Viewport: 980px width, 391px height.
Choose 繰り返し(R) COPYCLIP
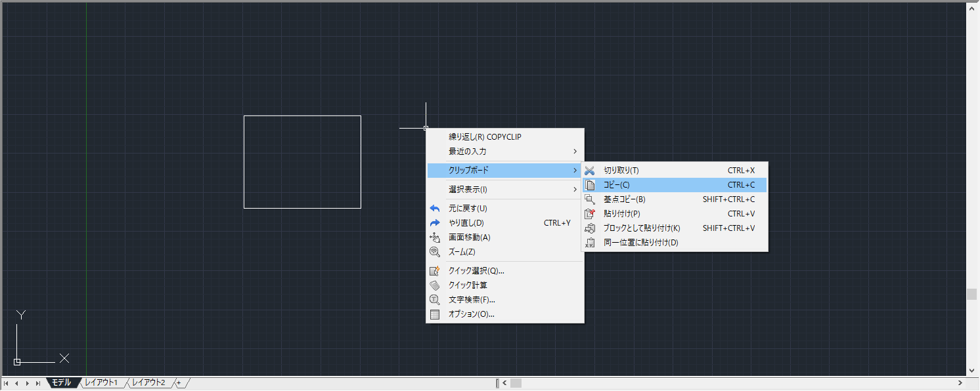(x=504, y=137)
